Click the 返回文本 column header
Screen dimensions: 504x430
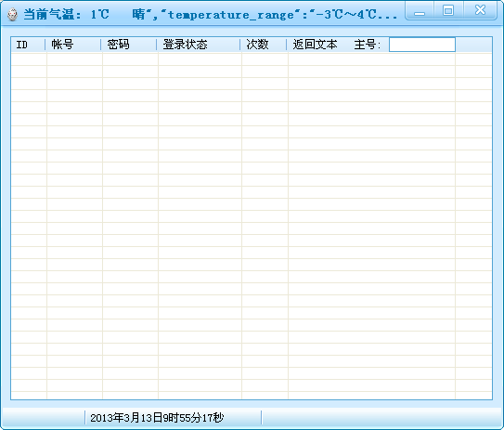coord(315,45)
